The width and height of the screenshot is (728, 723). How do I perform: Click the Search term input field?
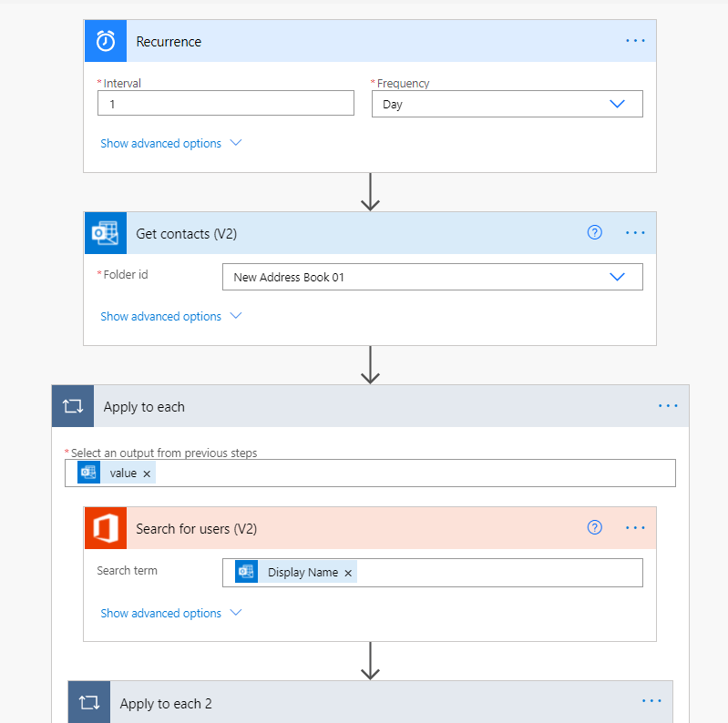pyautogui.click(x=433, y=573)
